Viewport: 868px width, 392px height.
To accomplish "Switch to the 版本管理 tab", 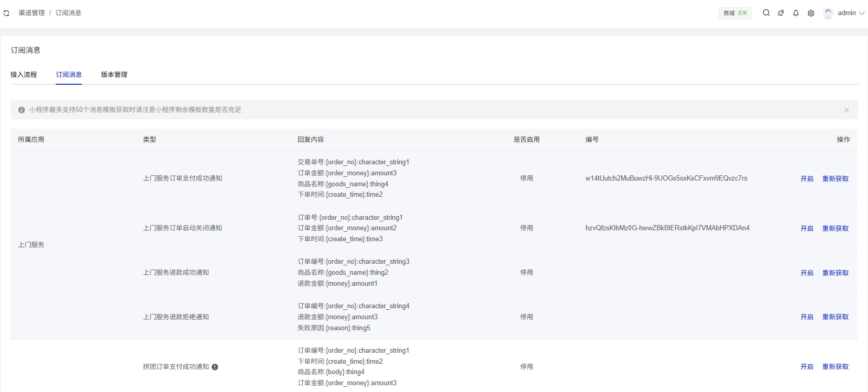I will [x=114, y=74].
